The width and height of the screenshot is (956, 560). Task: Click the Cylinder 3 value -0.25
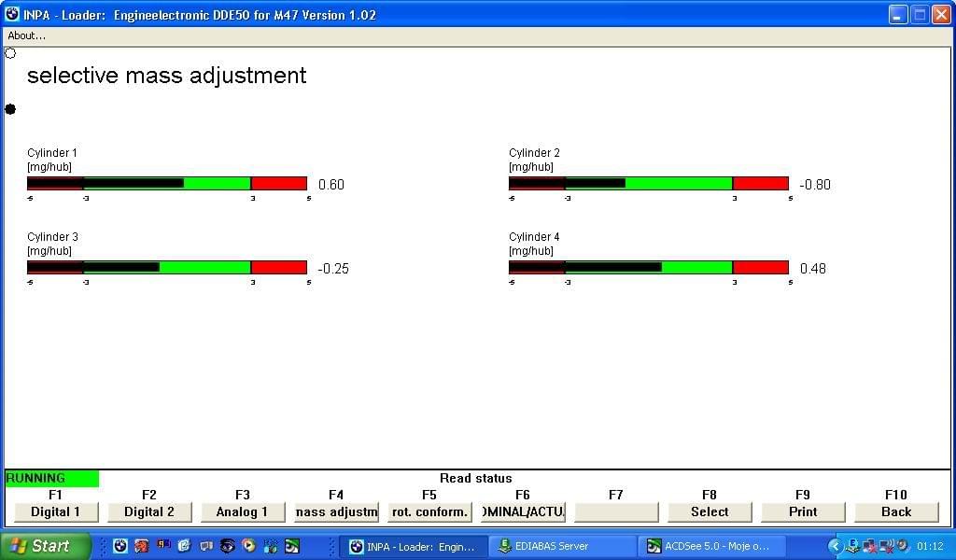333,269
